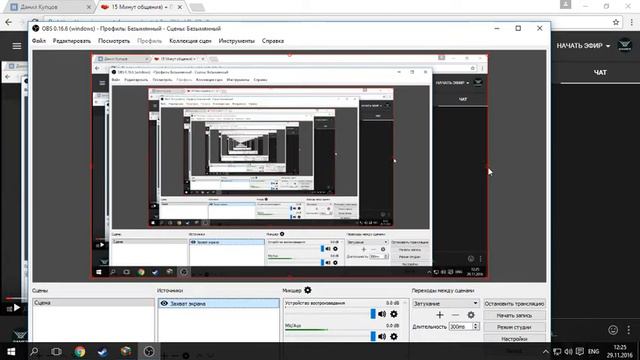The width and height of the screenshot is (640, 360).
Task: Switch ENG input language
Action: point(593,351)
